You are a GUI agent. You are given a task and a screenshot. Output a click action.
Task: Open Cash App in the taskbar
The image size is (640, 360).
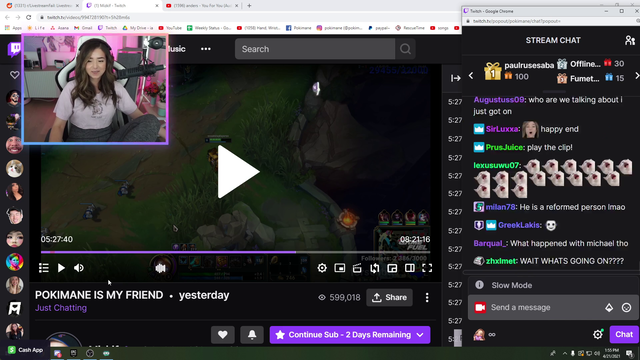(x=26, y=350)
